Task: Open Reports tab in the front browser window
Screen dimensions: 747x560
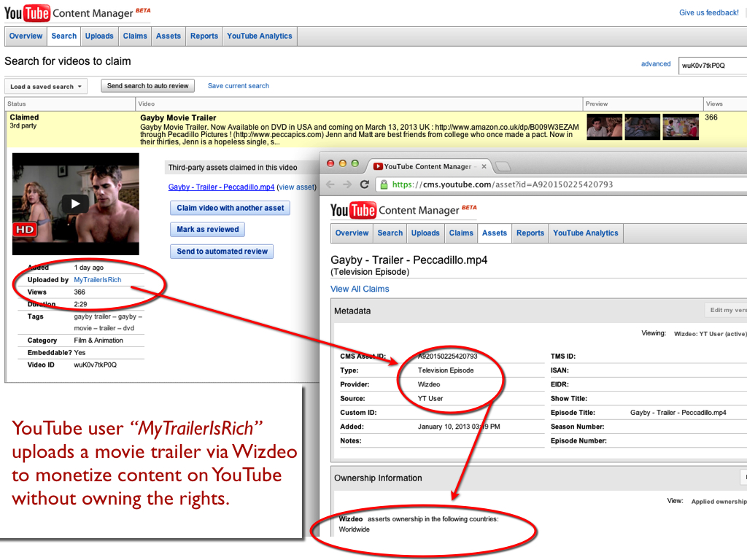Action: click(x=530, y=233)
